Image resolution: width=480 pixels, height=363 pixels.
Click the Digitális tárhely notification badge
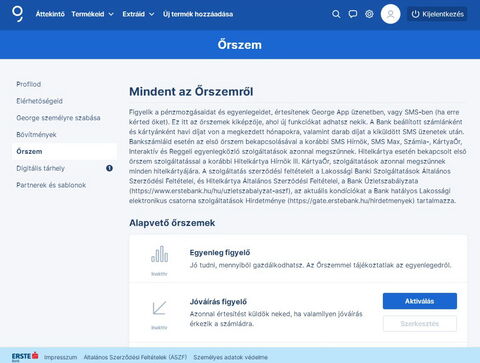click(x=109, y=168)
